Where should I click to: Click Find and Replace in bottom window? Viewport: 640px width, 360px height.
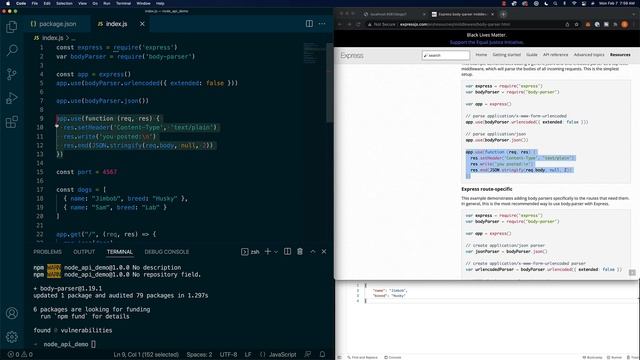tap(362, 357)
